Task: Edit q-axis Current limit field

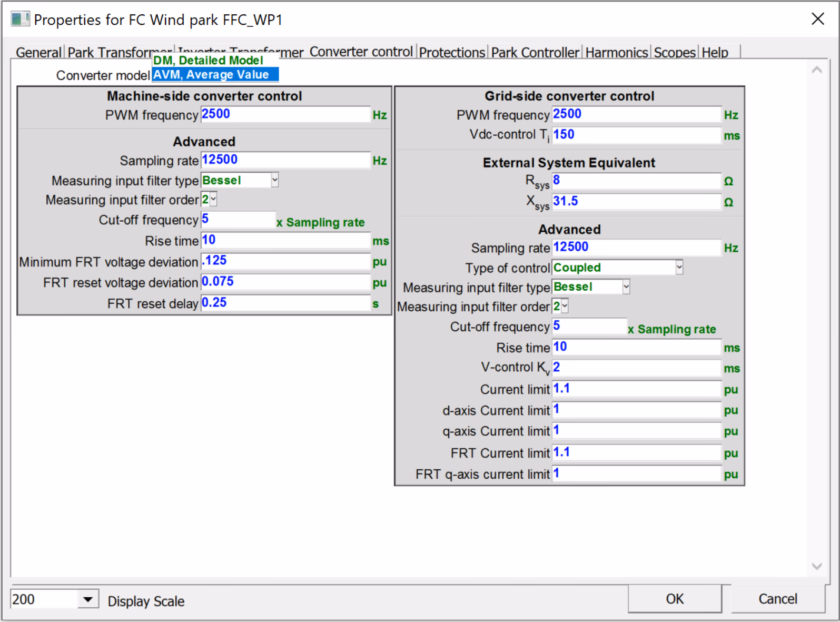Action: point(636,431)
